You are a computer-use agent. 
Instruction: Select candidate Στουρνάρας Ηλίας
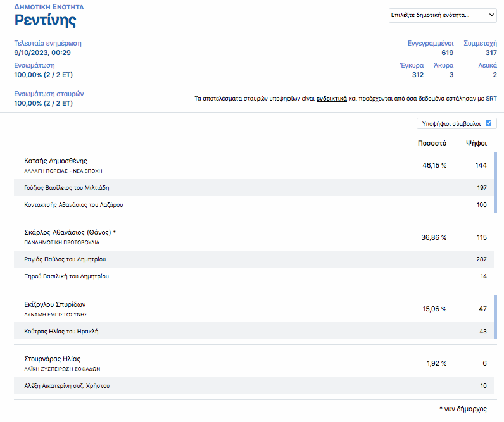pyautogui.click(x=52, y=359)
